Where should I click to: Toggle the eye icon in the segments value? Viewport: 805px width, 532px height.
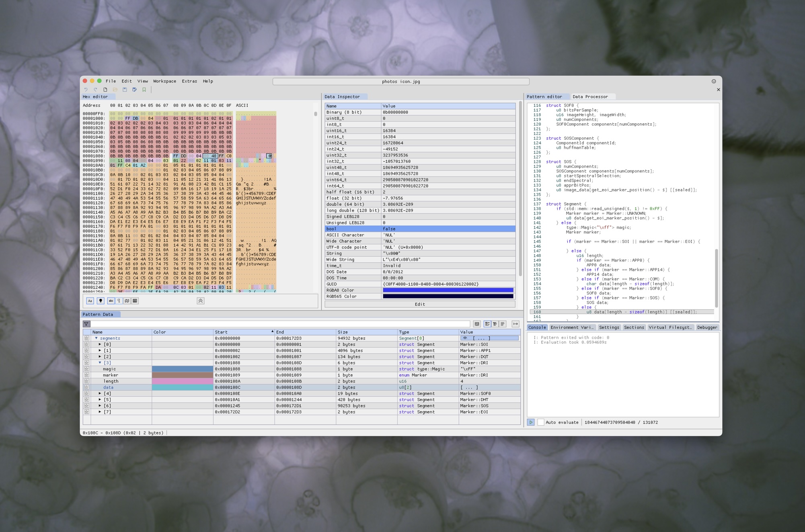pos(465,338)
